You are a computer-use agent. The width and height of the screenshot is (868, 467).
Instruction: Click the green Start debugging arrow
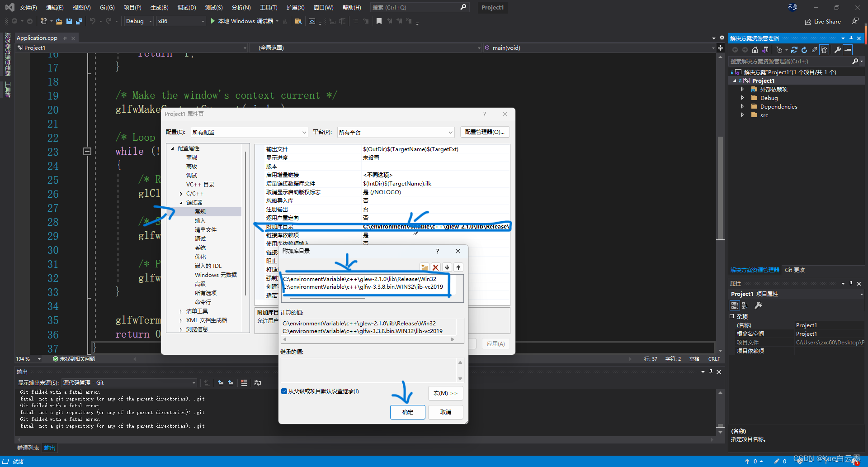212,21
